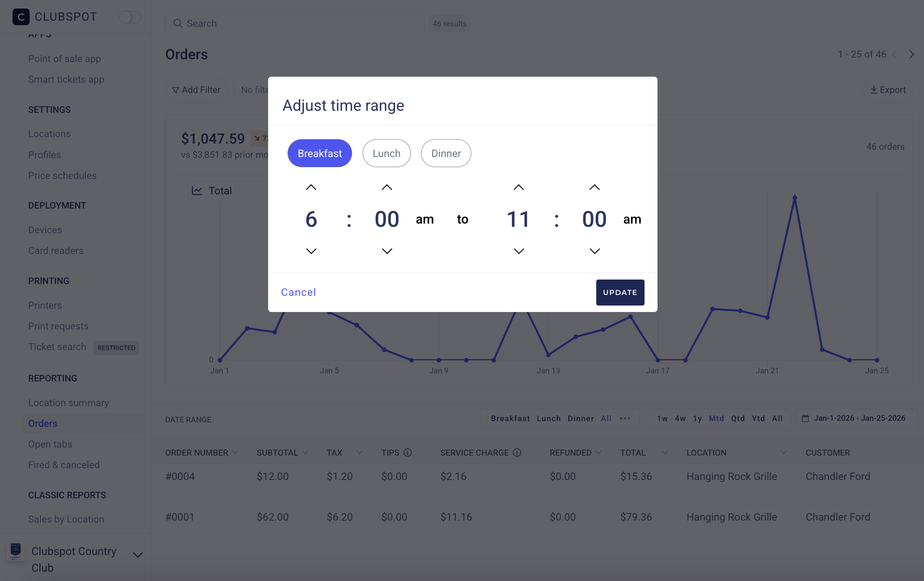Screen dimensions: 924x581
Task: Flip the switch next to Clubspot logo
Action: tap(130, 17)
